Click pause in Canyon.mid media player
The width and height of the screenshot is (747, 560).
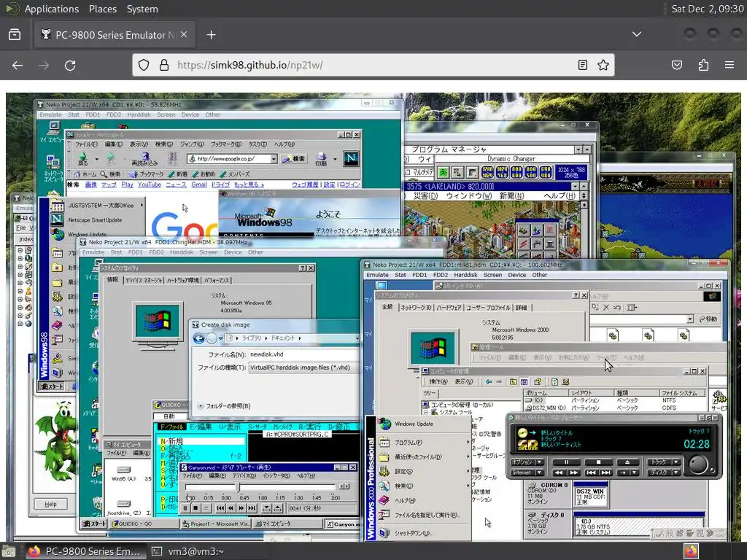(x=185, y=508)
